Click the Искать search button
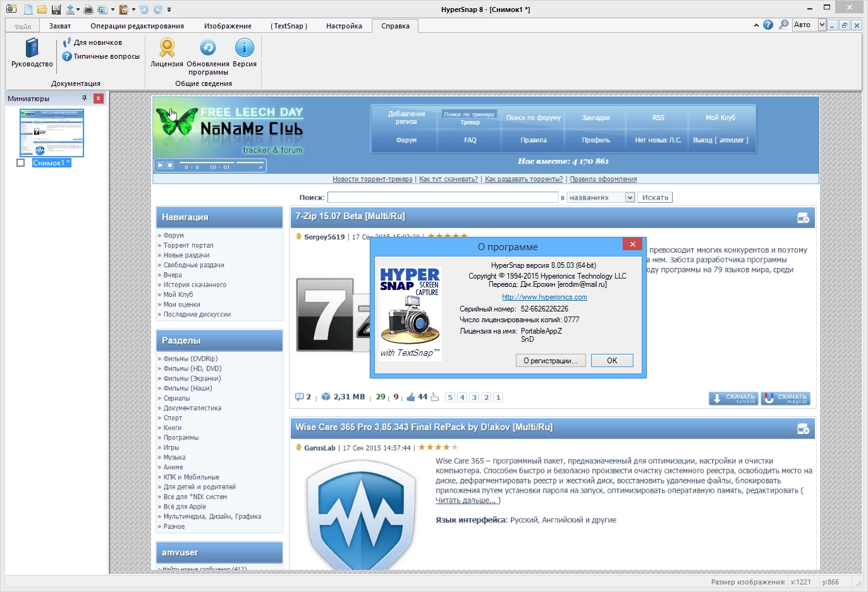The width and height of the screenshot is (868, 592). coord(655,198)
